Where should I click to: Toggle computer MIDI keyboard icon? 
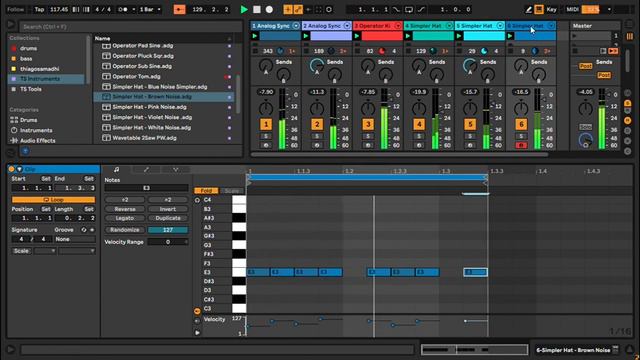(x=539, y=9)
